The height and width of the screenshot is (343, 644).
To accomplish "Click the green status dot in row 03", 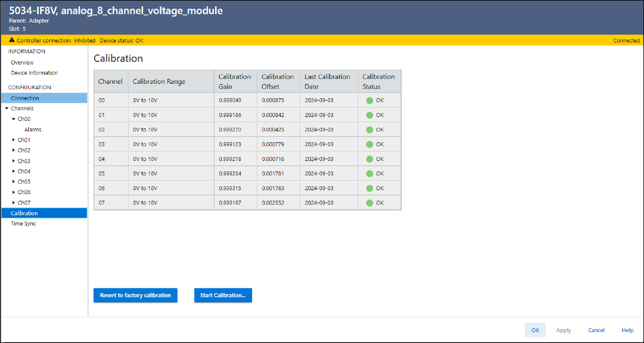I will pyautogui.click(x=369, y=144).
